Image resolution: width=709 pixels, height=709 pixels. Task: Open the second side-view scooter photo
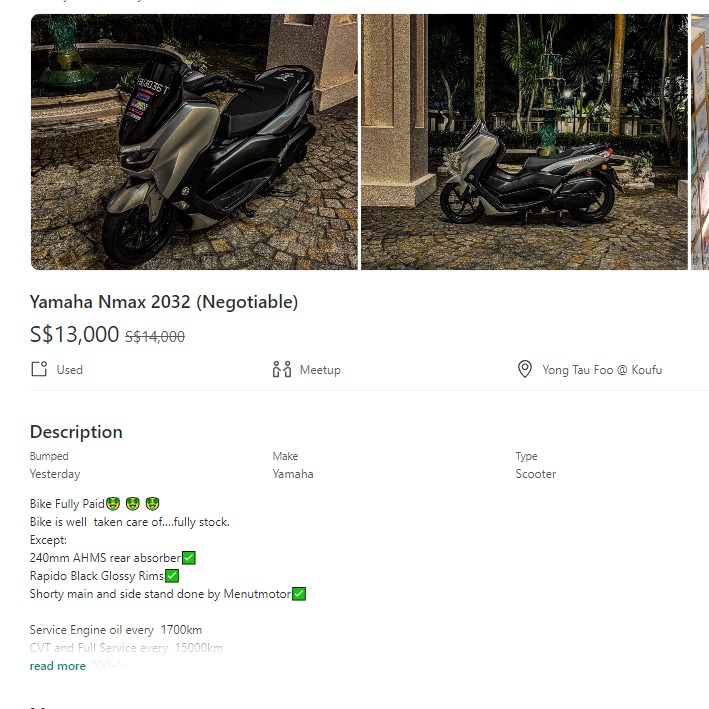[524, 142]
